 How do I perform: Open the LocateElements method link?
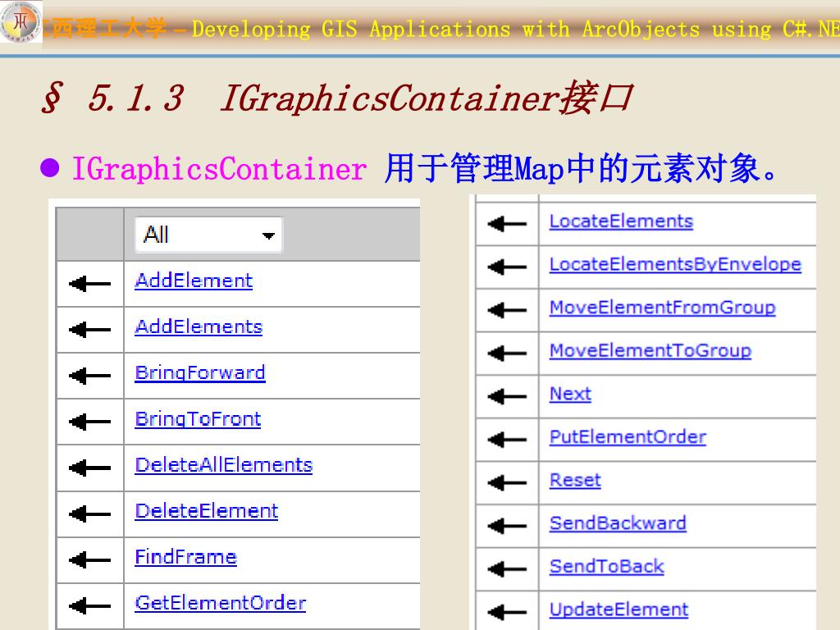(622, 221)
